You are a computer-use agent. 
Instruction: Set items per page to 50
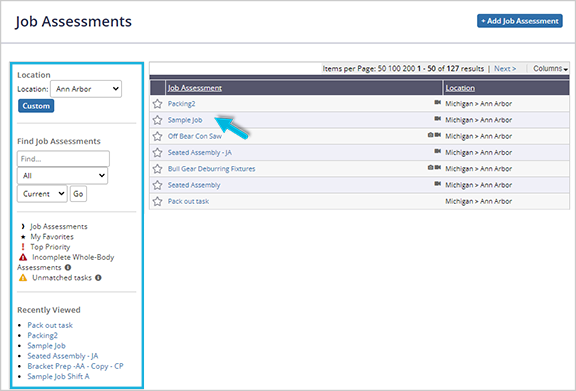(382, 69)
